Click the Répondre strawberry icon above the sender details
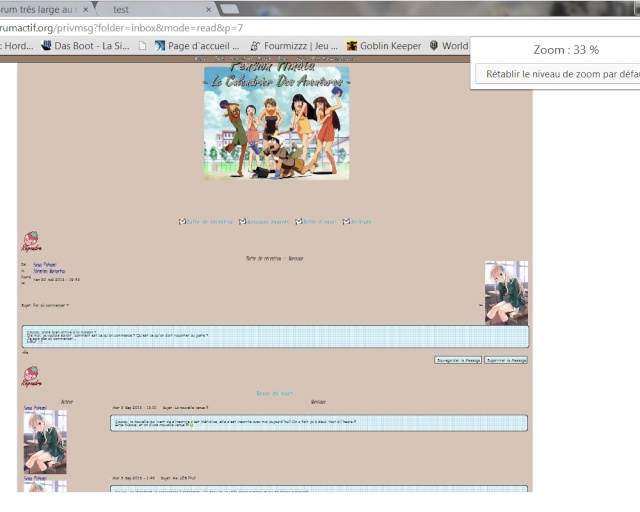The height and width of the screenshot is (512, 640). tap(31, 241)
